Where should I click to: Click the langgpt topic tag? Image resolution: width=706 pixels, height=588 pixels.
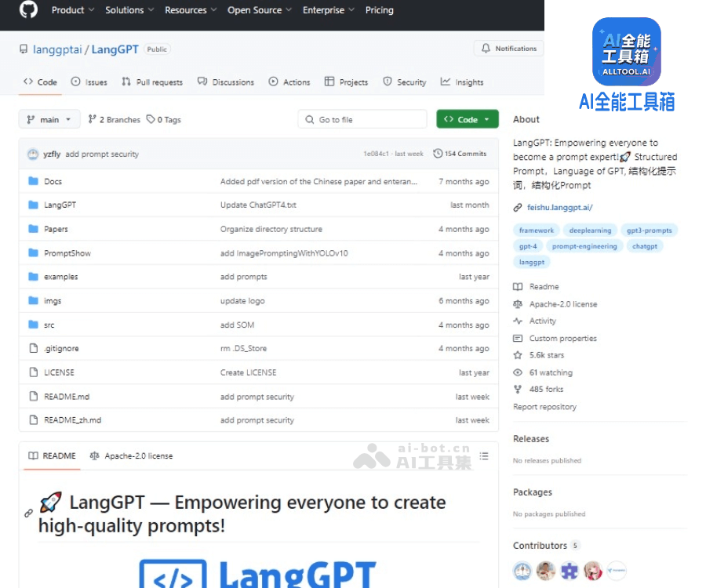[x=532, y=262]
